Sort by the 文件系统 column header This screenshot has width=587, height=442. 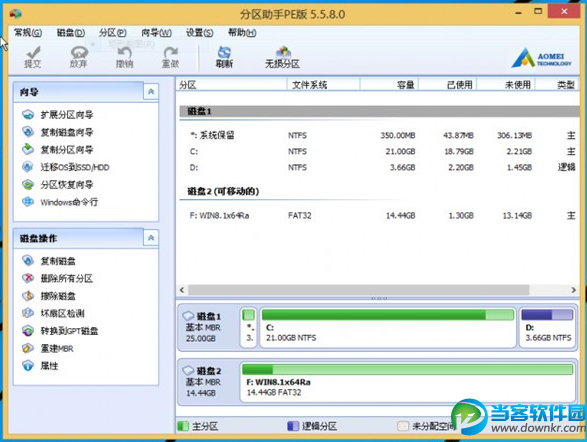(x=323, y=85)
